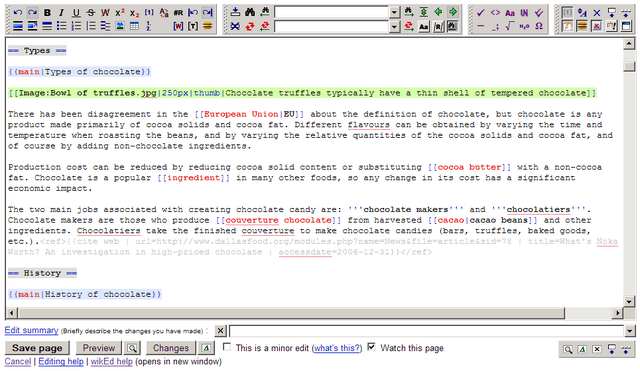
Task: Click the Omega fix unicode icon
Action: click(539, 27)
